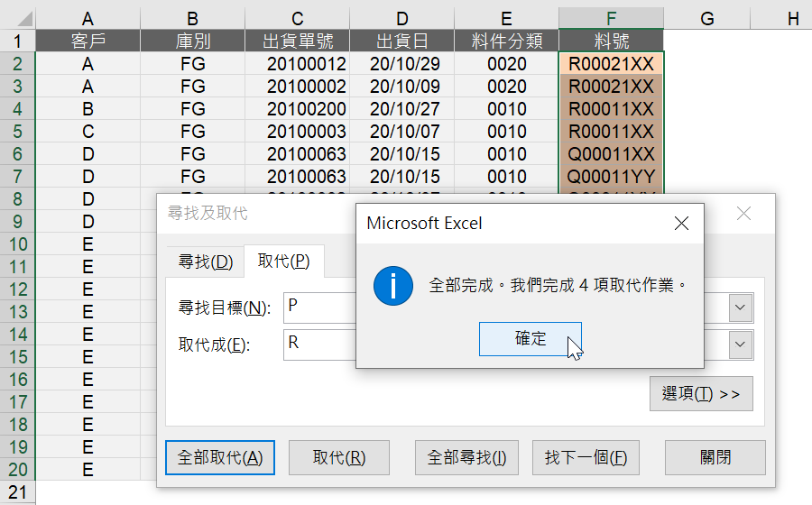Image resolution: width=812 pixels, height=505 pixels.
Task: Select row 5 header
Action: click(x=17, y=132)
